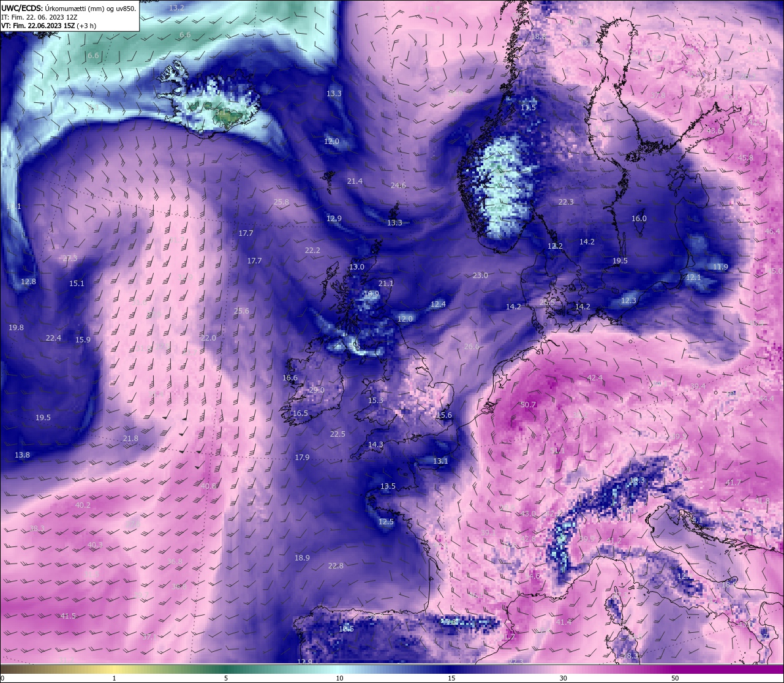The width and height of the screenshot is (784, 683).
Task: Select the 21.4 value on the map
Action: click(355, 181)
